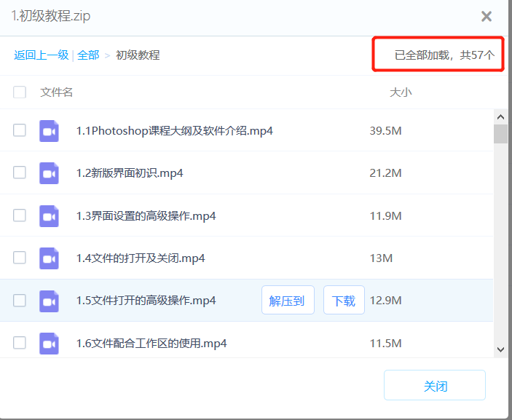The width and height of the screenshot is (512, 420).
Task: Click file name 1.4文件的打开及关闭.mp4
Action: coord(141,258)
